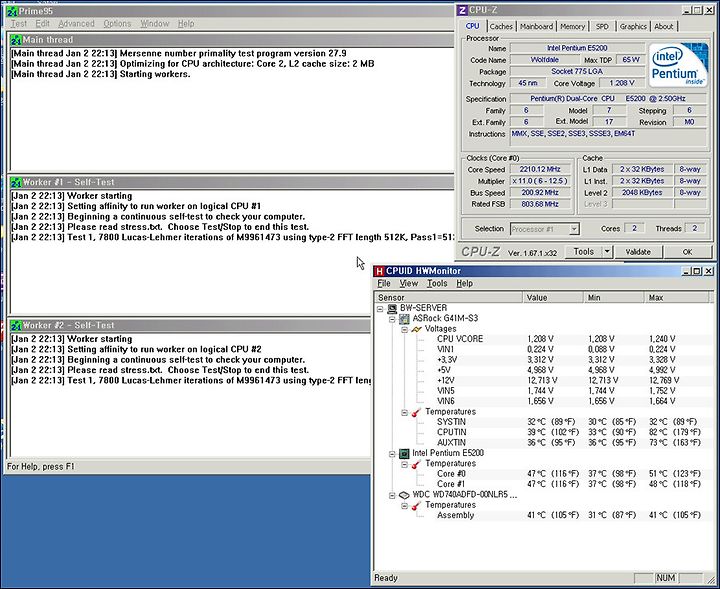Click the OK button in CPU-Z
The width and height of the screenshot is (720, 589).
687,252
